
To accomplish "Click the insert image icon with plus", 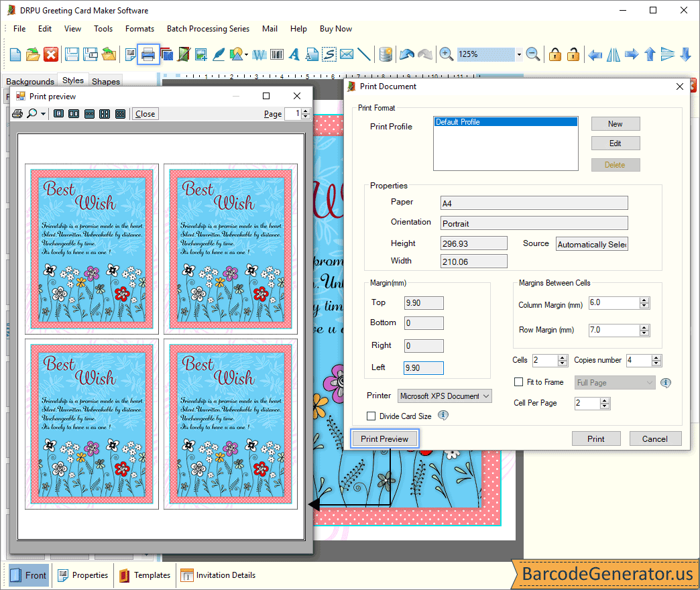I will click(x=201, y=54).
